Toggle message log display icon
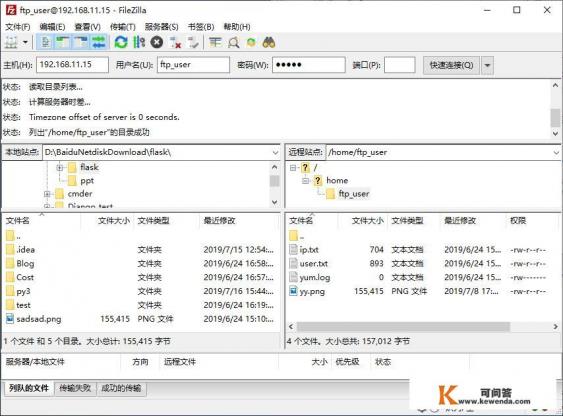Viewport: 563px width, 416px height. (x=46, y=42)
